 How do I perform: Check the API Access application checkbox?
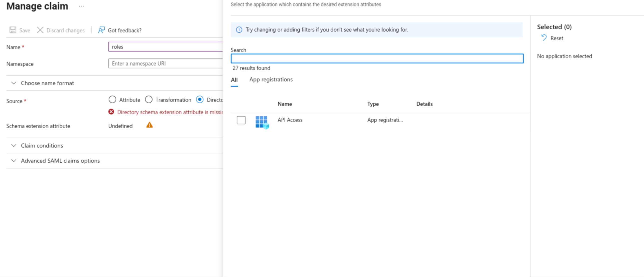point(241,120)
